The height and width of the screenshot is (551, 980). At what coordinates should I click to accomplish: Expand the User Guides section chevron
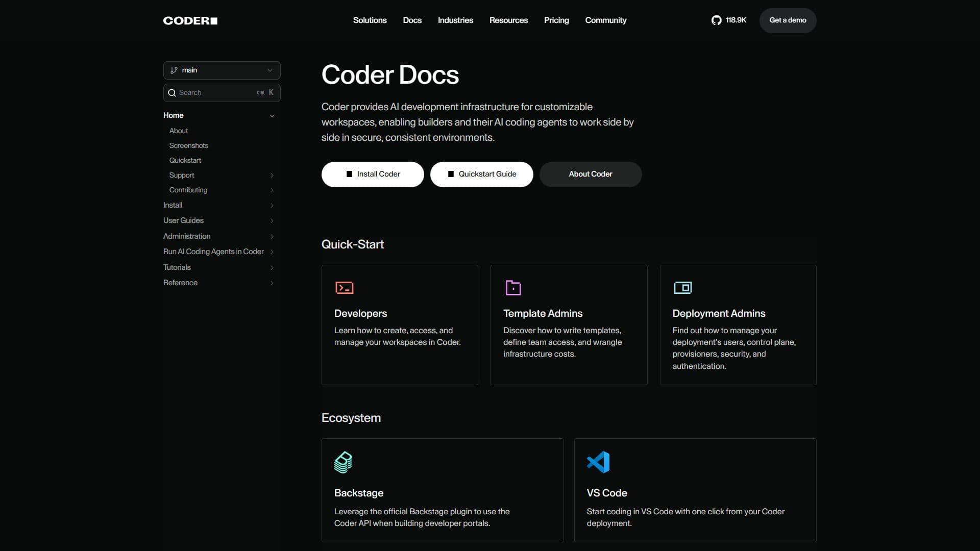pos(272,221)
